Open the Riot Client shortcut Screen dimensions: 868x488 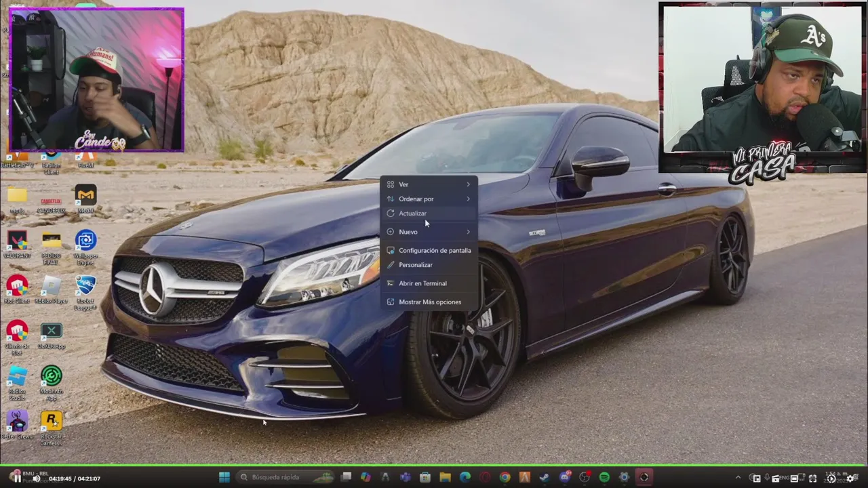[x=17, y=289]
